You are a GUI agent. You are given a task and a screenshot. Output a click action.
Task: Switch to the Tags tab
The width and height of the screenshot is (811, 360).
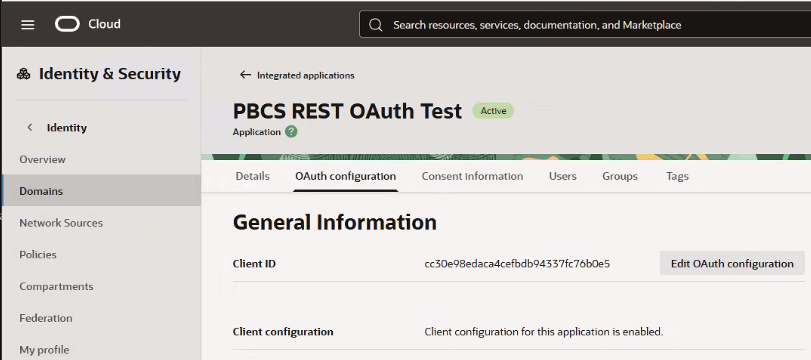(x=678, y=176)
